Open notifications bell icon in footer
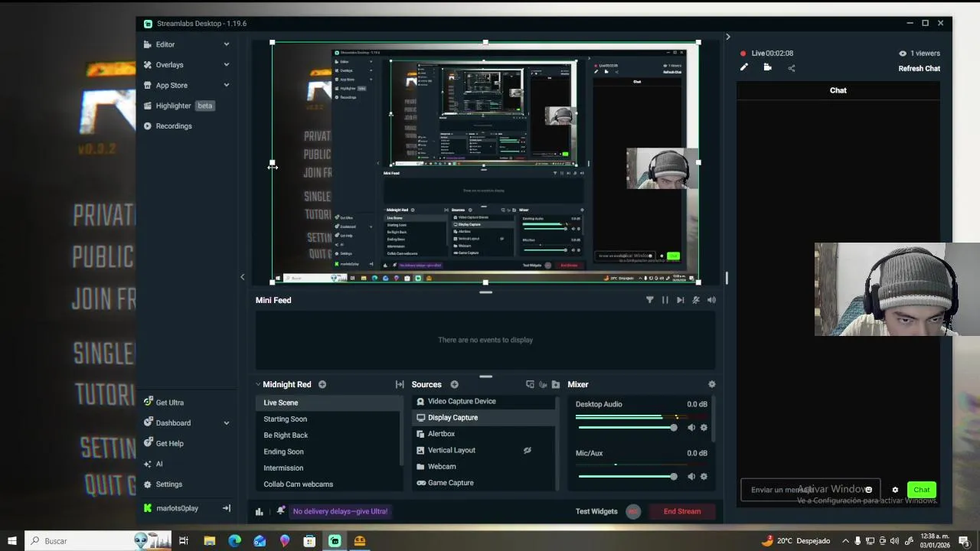Image resolution: width=980 pixels, height=551 pixels. pos(281,510)
